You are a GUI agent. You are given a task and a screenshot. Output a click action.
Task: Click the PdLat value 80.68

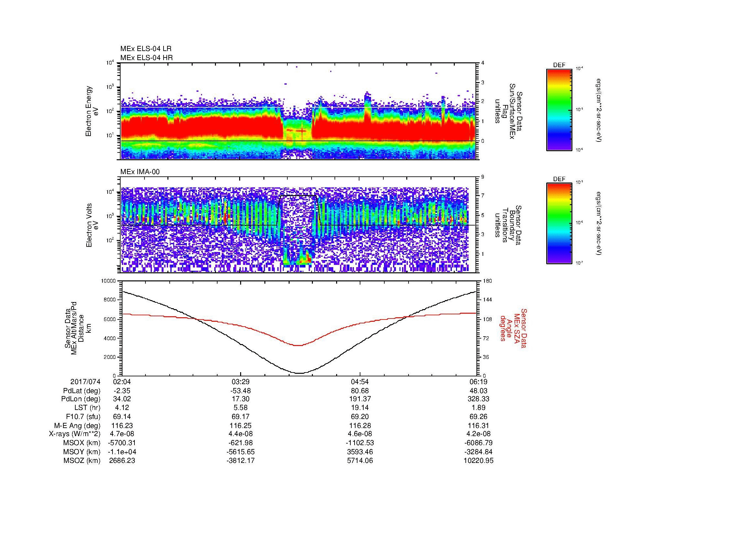click(x=360, y=391)
